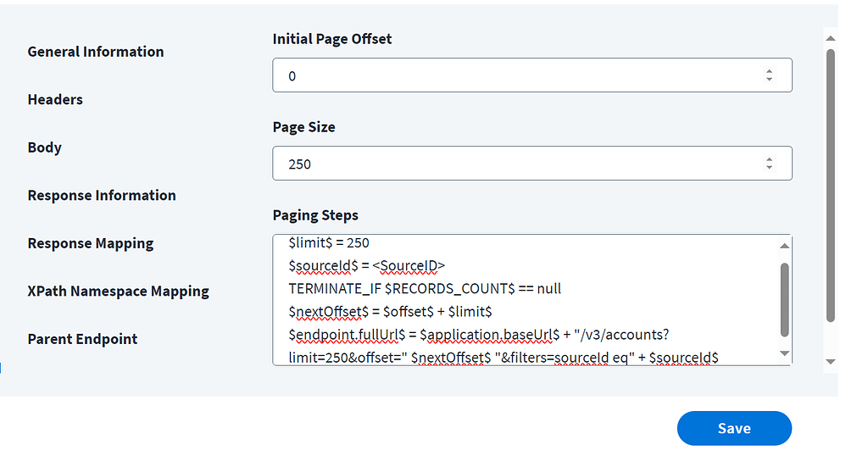Click the Page Size increment arrow
The width and height of the screenshot is (868, 450).
coord(769,159)
